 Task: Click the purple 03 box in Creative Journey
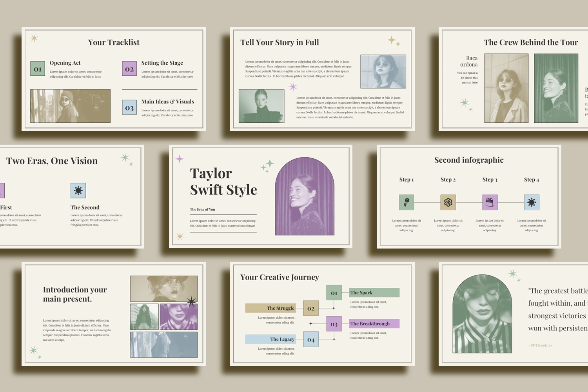[x=334, y=324]
